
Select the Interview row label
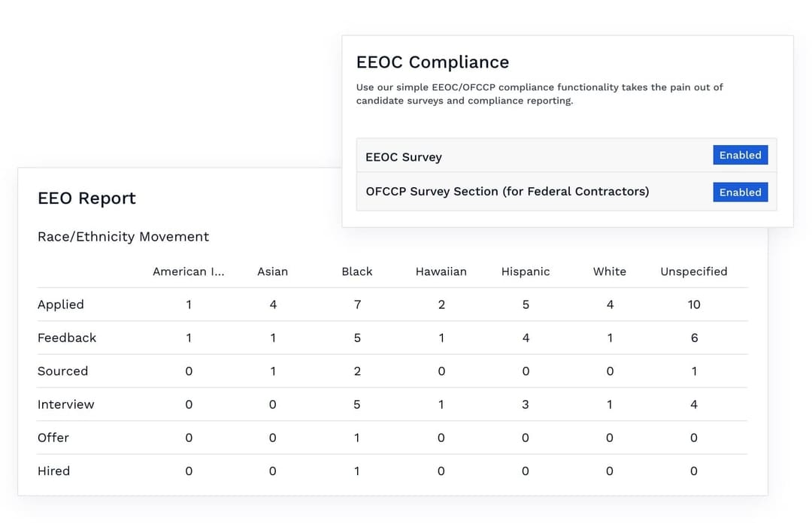click(66, 404)
